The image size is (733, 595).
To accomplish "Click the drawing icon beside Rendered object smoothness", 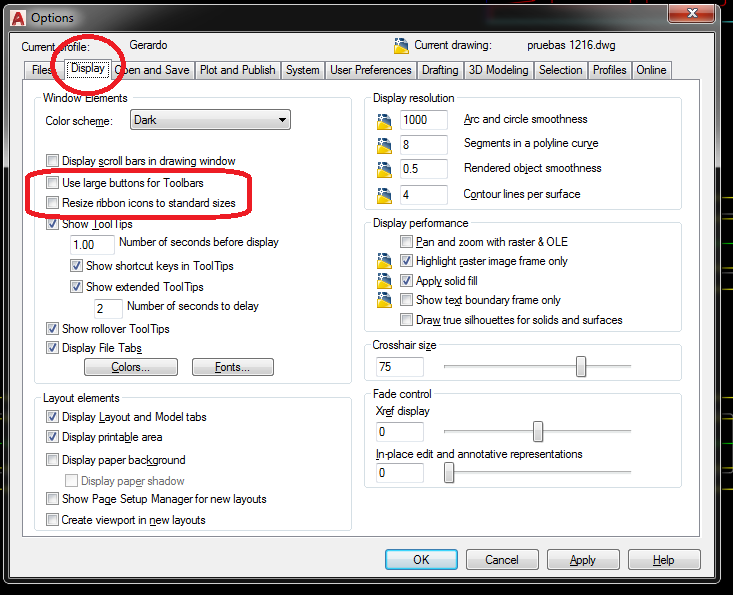I will click(384, 170).
